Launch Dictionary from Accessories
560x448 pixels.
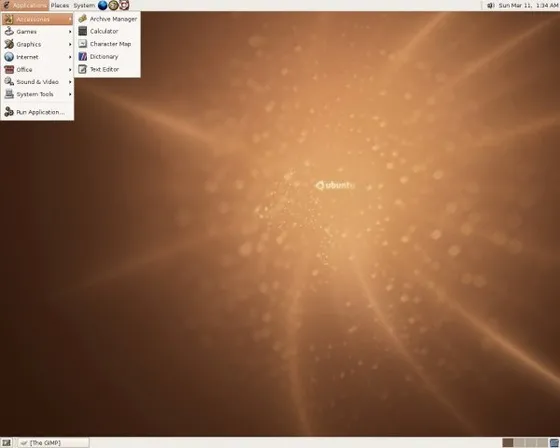tap(107, 56)
